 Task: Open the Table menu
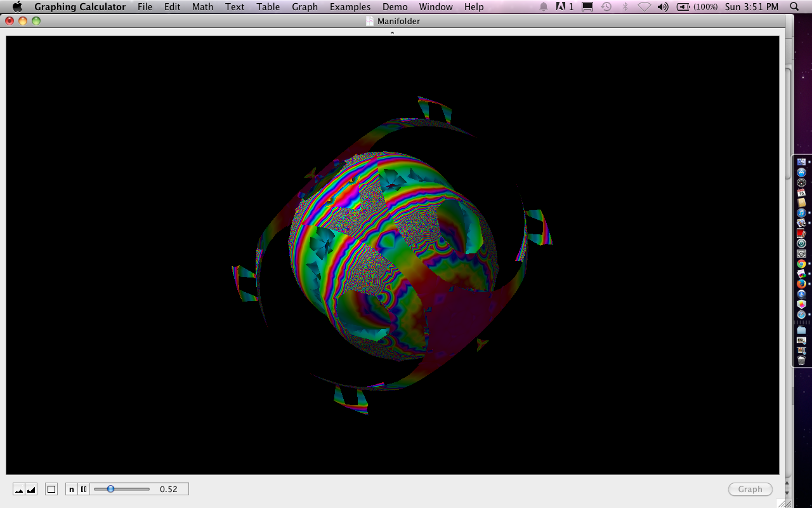click(x=268, y=6)
